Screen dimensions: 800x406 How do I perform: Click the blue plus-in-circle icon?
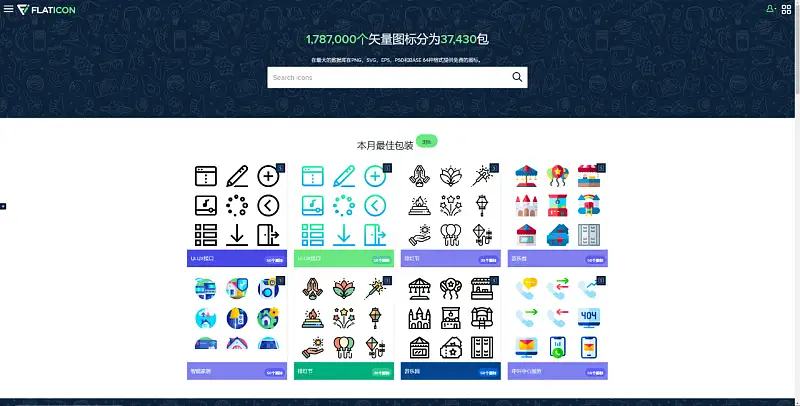[x=375, y=176]
